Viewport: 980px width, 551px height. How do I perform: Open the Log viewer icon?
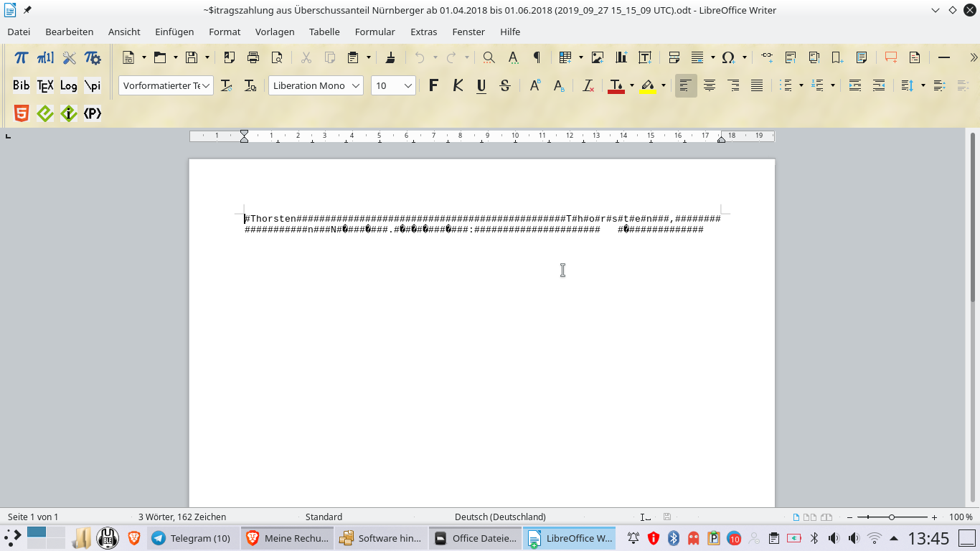click(x=69, y=85)
